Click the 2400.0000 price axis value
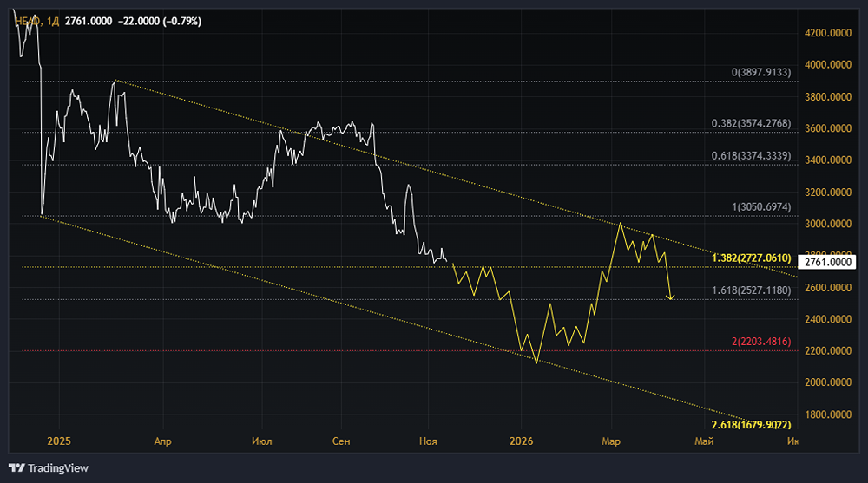 [x=827, y=319]
